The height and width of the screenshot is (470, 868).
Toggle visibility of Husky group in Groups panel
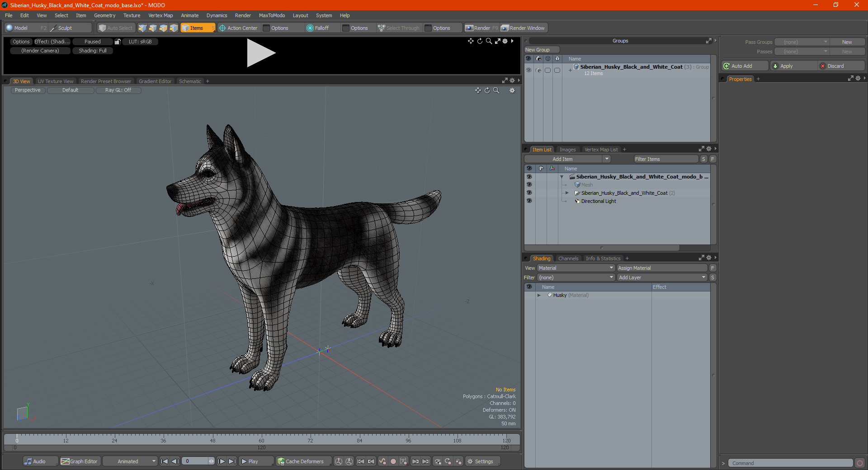tap(528, 70)
